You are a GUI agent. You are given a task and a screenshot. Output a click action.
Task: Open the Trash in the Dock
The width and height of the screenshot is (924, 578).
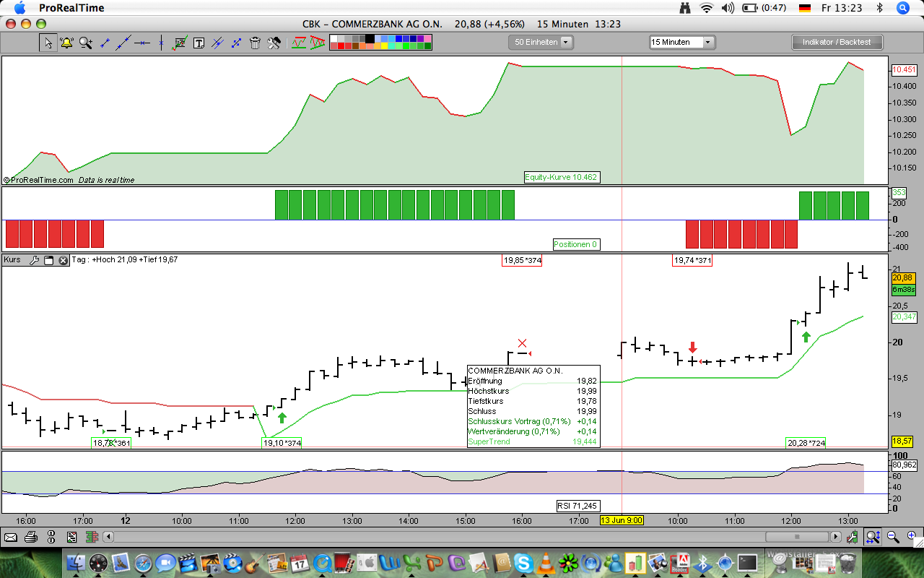(x=847, y=563)
